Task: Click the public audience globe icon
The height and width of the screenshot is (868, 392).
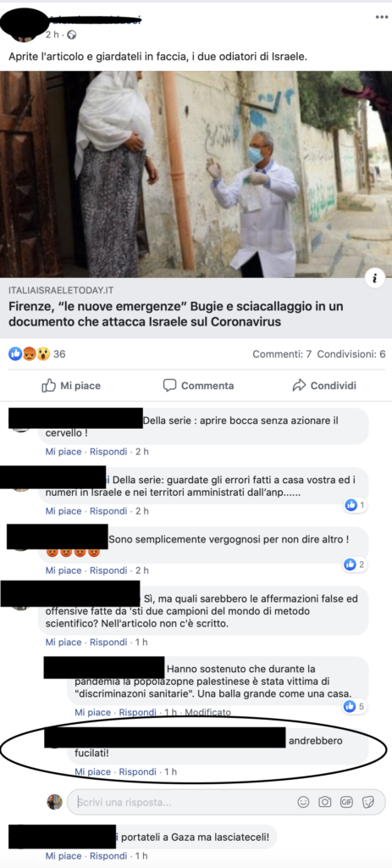Action: [x=72, y=35]
